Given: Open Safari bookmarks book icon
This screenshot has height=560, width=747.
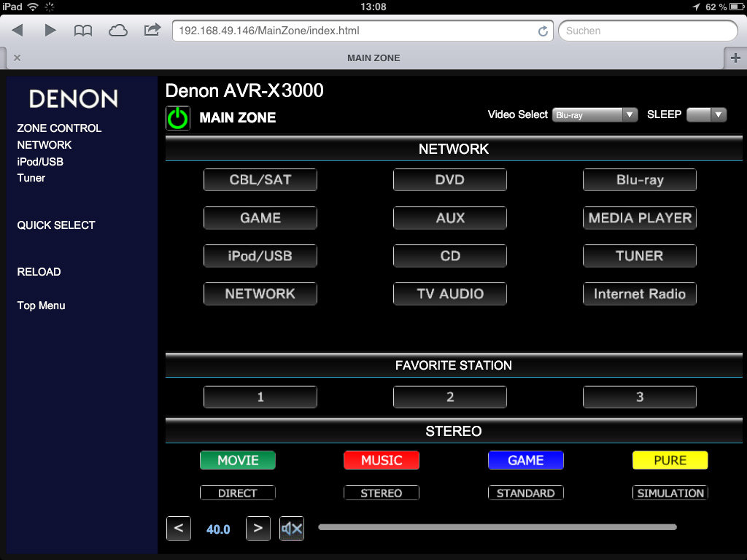Looking at the screenshot, I should coord(83,31).
